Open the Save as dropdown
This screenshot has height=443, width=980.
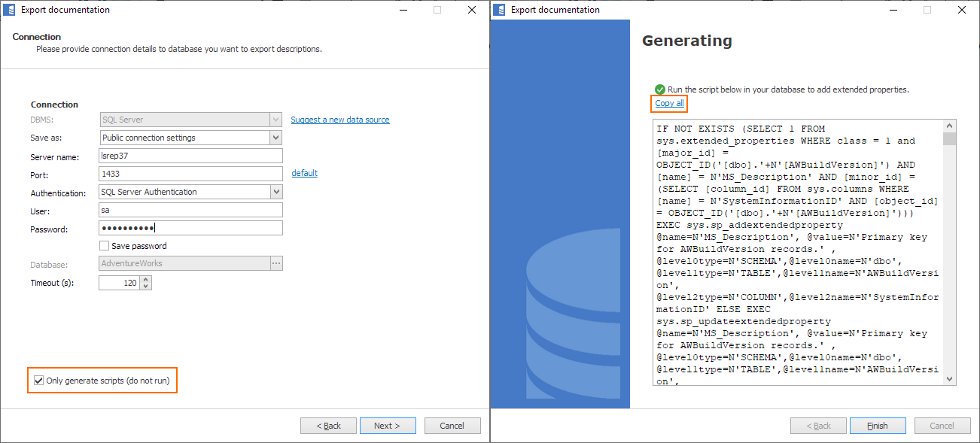click(x=275, y=138)
